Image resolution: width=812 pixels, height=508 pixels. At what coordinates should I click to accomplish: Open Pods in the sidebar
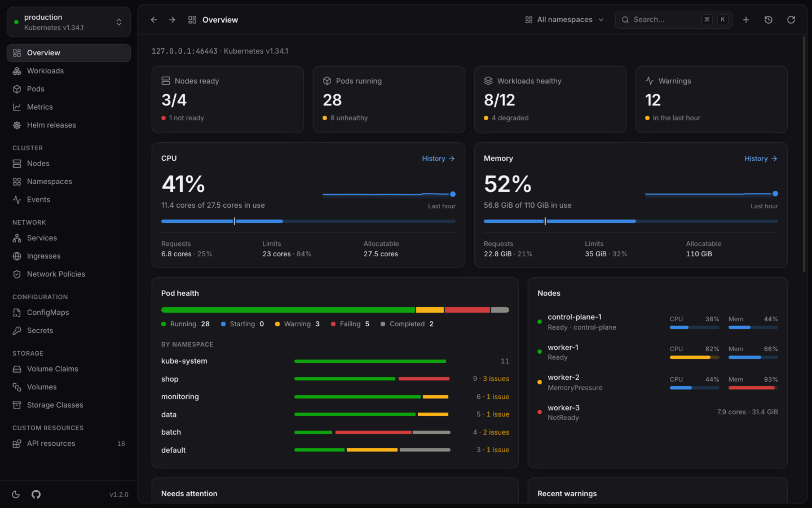pos(69,89)
